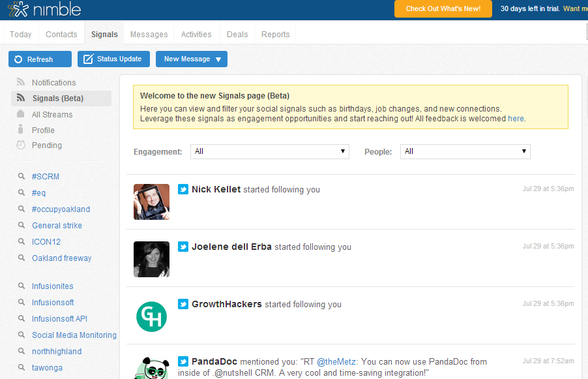Image resolution: width=588 pixels, height=379 pixels.
Task: Go to the Messages tab
Action: pos(149,34)
